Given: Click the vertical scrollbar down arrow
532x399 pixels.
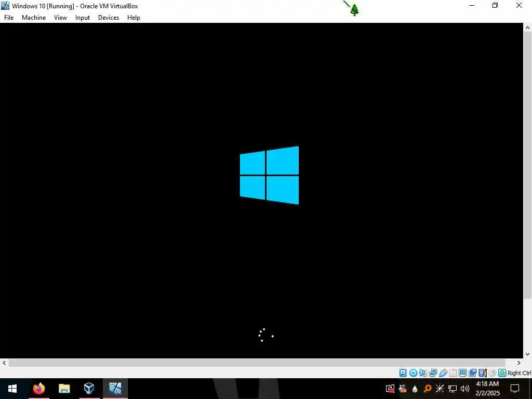Looking at the screenshot, I should pos(528,354).
